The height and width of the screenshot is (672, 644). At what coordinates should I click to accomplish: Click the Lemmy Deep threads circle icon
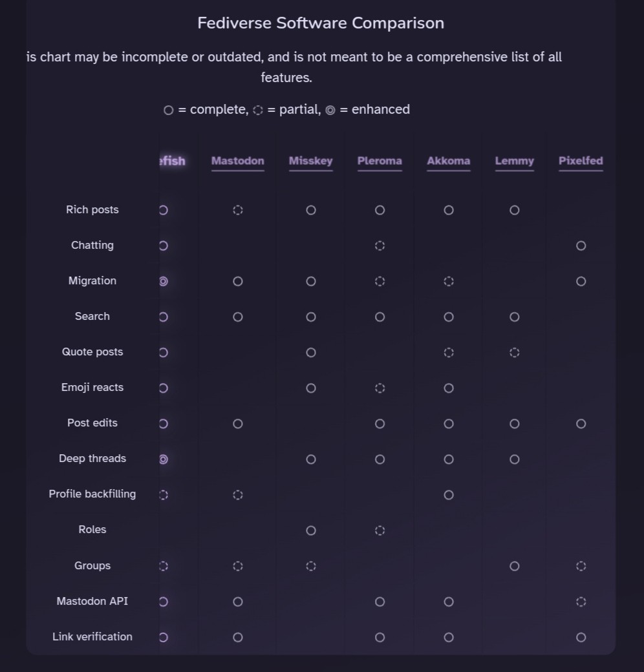pyautogui.click(x=515, y=459)
